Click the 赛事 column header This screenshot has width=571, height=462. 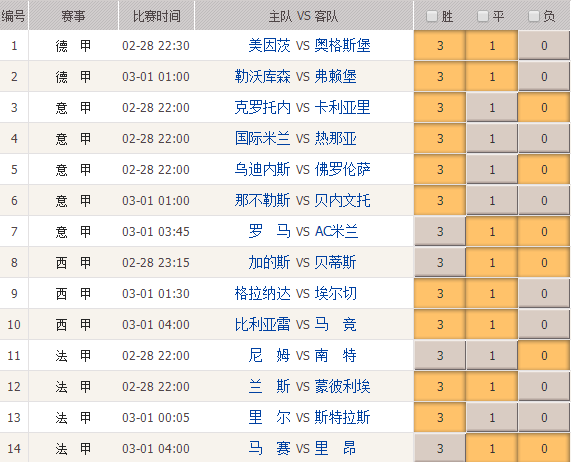pos(73,16)
